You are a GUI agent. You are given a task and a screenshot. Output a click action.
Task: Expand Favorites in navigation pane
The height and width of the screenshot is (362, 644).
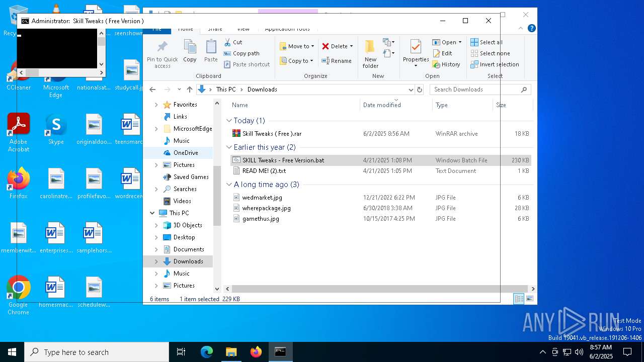click(x=156, y=105)
